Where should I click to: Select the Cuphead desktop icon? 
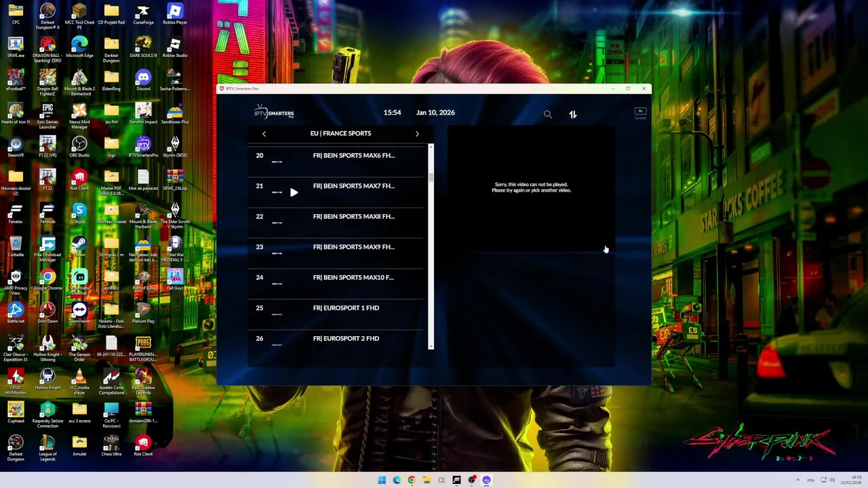coord(16,413)
